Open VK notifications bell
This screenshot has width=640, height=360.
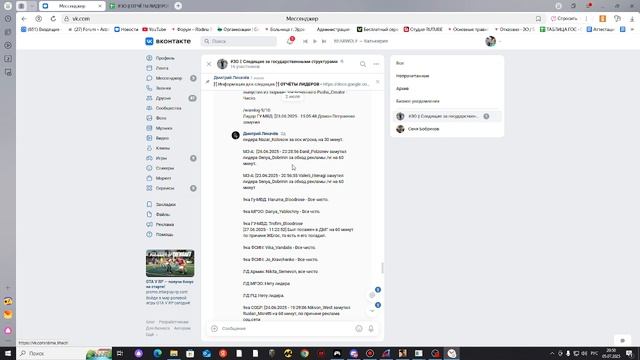(x=290, y=41)
